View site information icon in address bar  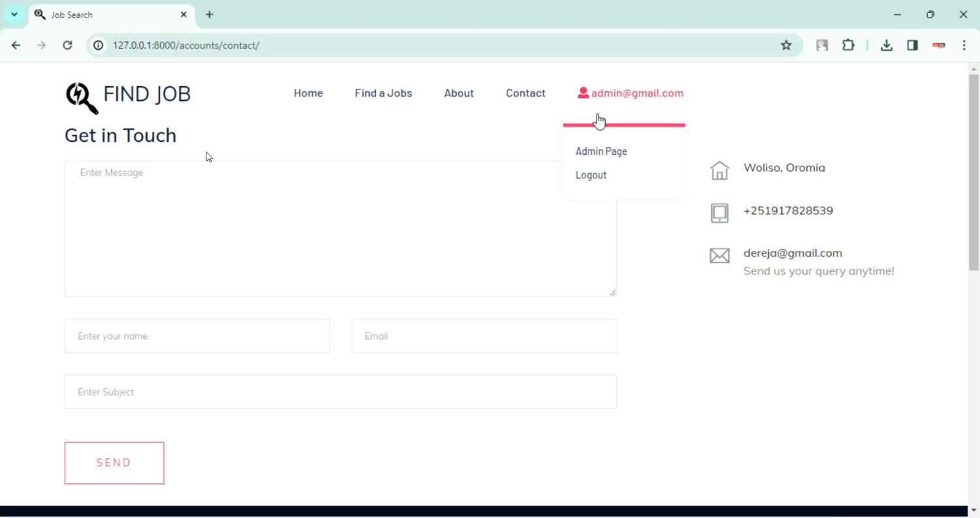98,45
